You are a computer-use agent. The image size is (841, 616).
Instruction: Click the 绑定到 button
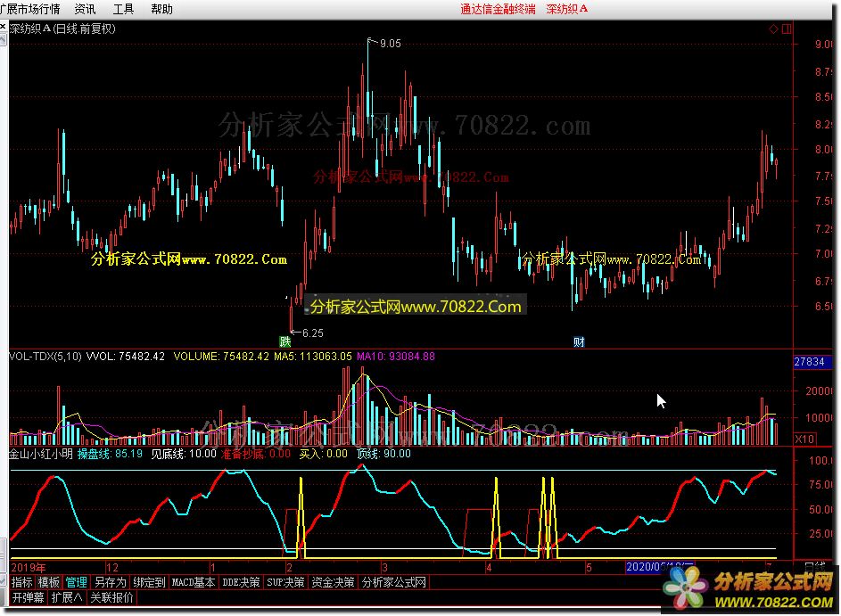click(149, 582)
